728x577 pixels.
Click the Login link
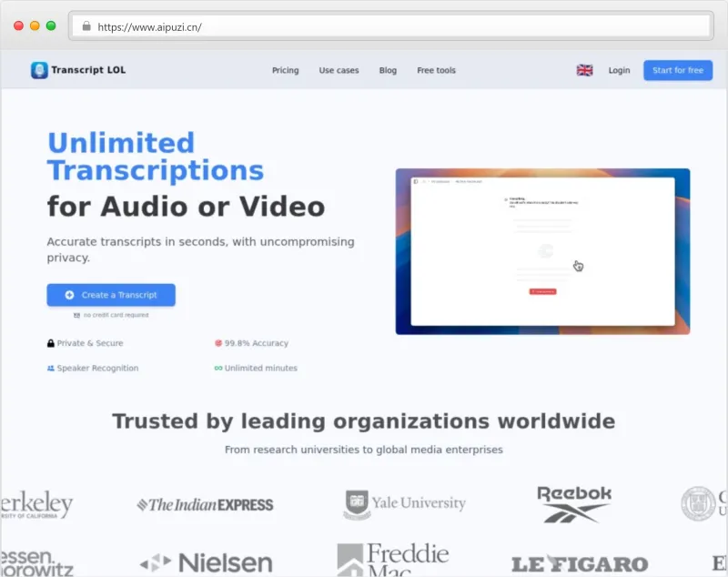coord(619,70)
